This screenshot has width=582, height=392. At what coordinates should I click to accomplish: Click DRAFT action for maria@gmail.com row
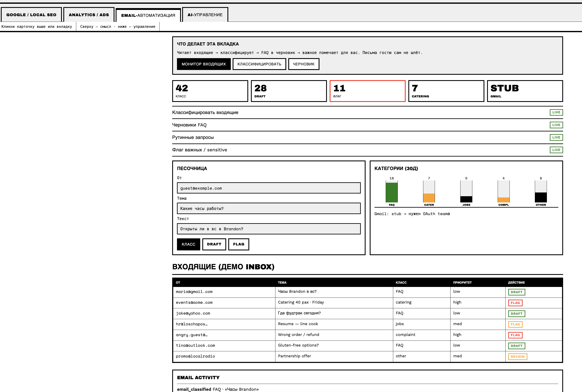pyautogui.click(x=517, y=292)
